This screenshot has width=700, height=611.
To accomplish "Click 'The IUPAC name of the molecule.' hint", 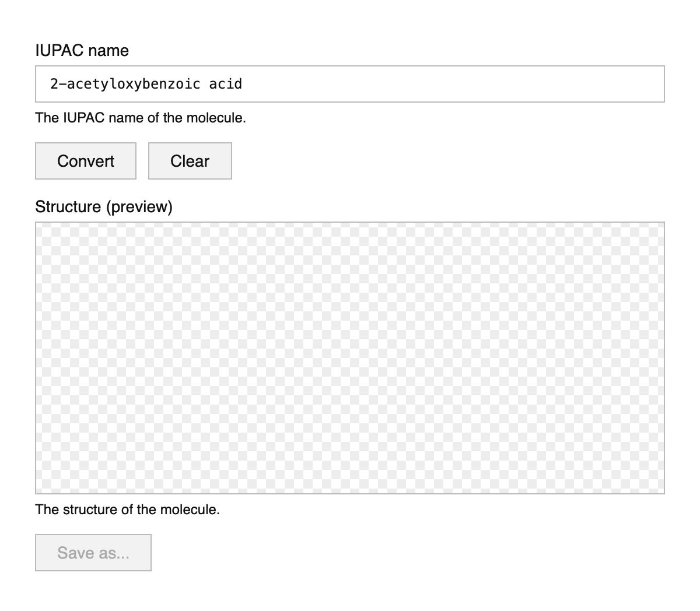I will coord(141,118).
